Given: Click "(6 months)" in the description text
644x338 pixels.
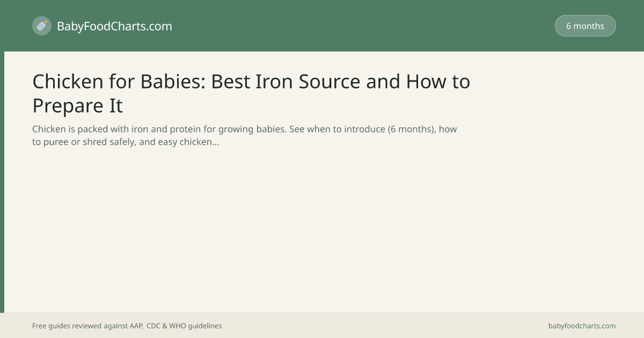Looking at the screenshot, I should coord(411,129).
